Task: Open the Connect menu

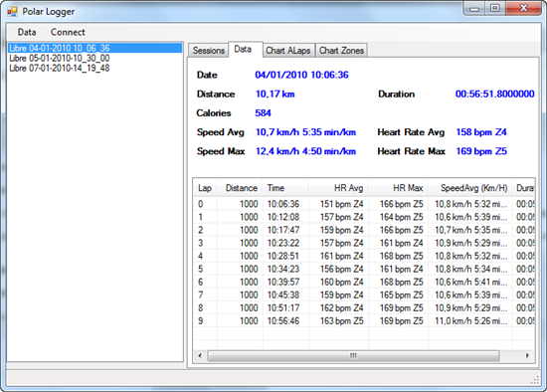Action: click(x=68, y=32)
